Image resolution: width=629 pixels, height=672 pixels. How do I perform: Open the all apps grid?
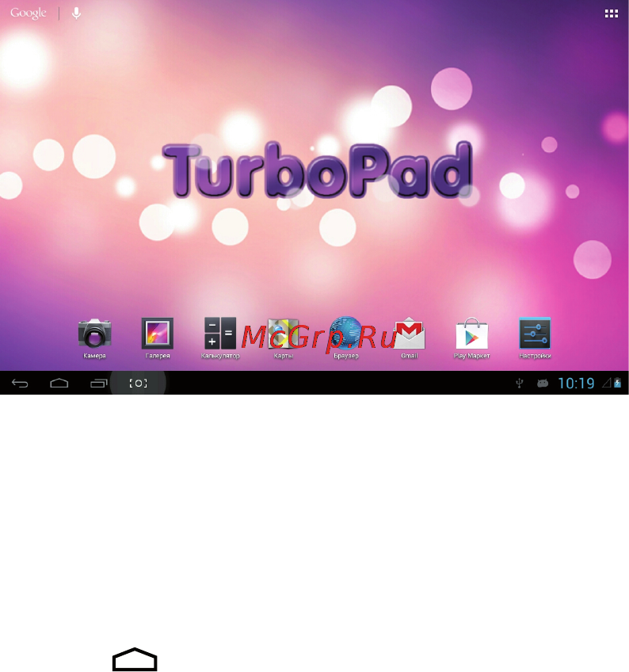click(x=612, y=13)
